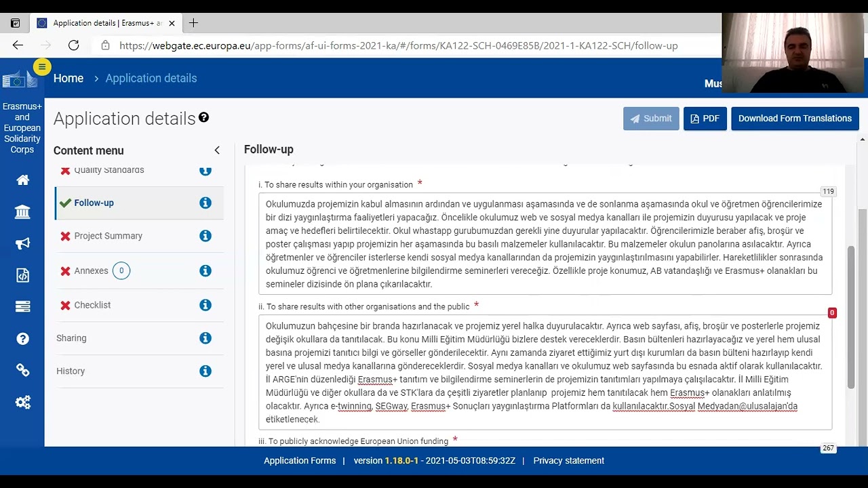Viewport: 868px width, 488px height.
Task: Click the 119 character counter badge
Action: pos(828,191)
